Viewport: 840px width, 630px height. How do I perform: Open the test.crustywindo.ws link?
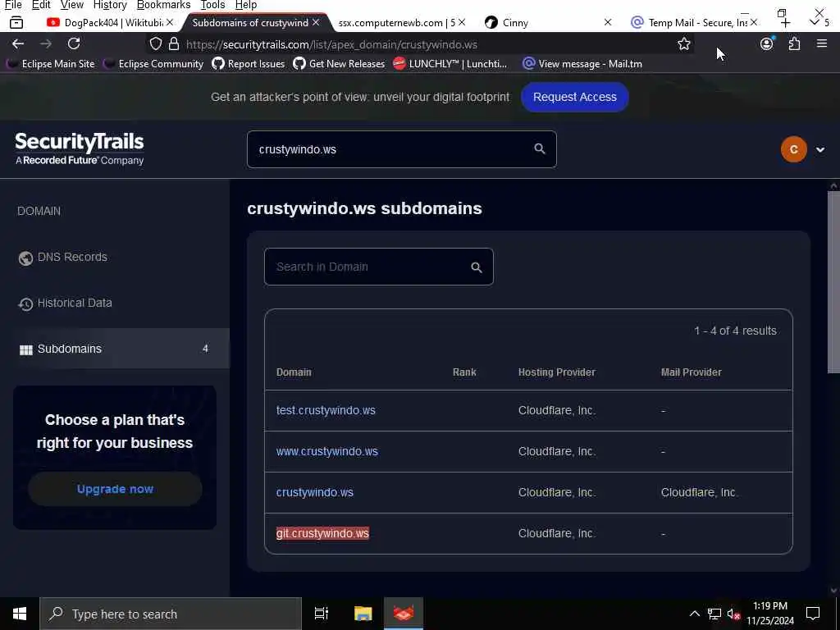pos(326,410)
